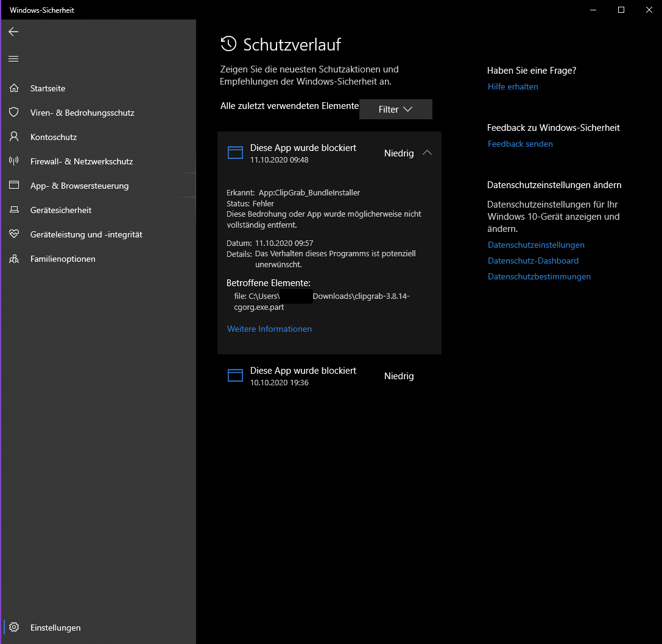Minimize the Windows-Sicherheit window
Image resolution: width=662 pixels, height=644 pixels.
tap(593, 10)
